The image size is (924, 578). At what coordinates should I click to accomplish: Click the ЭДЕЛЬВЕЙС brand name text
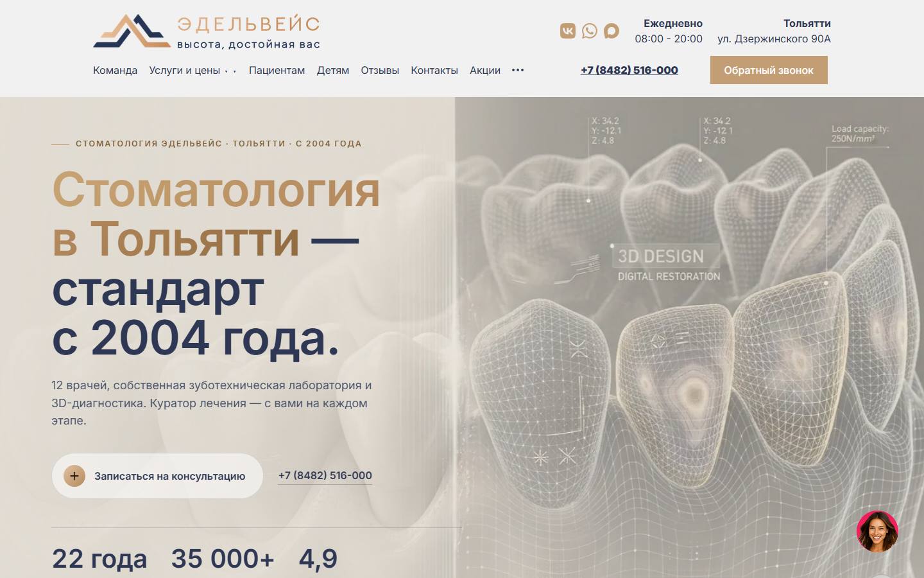[249, 24]
